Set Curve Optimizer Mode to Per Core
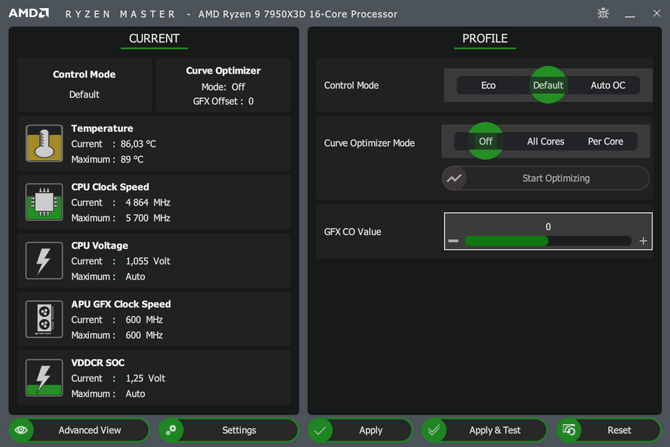This screenshot has height=447, width=670. 605,141
